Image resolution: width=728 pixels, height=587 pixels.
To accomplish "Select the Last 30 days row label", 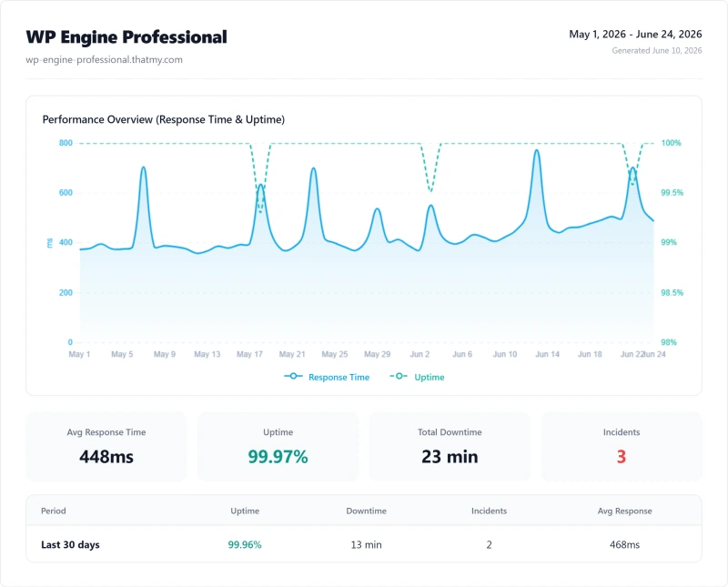I will tap(70, 545).
